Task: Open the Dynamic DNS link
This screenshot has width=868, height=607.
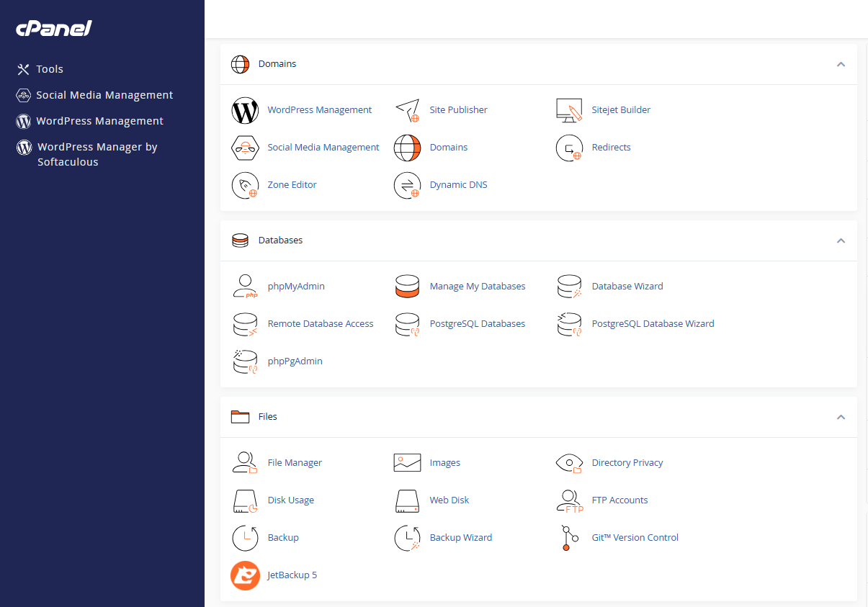Action: coord(458,185)
